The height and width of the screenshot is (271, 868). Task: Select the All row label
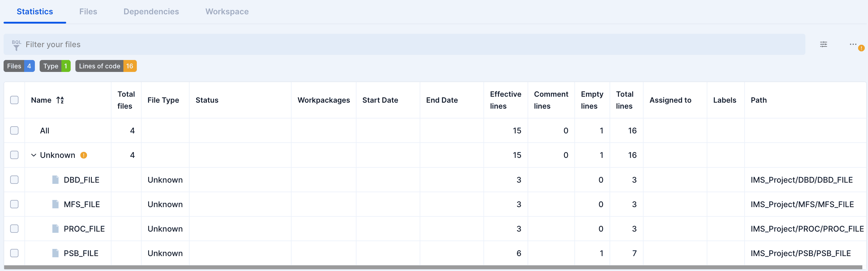44,131
